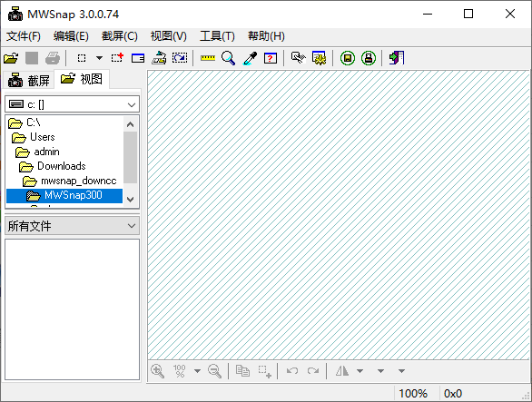Select the C:\ root folder
532x402 pixels.
25,123
